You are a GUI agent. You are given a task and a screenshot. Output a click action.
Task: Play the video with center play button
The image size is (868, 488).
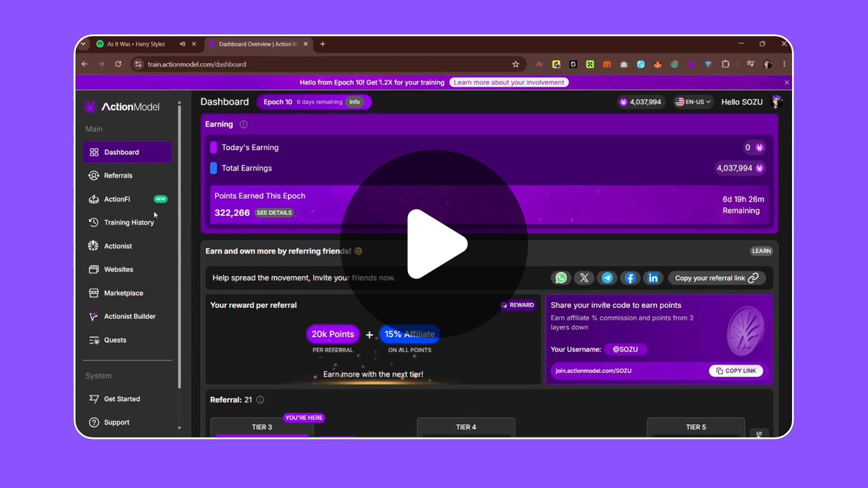click(x=434, y=244)
